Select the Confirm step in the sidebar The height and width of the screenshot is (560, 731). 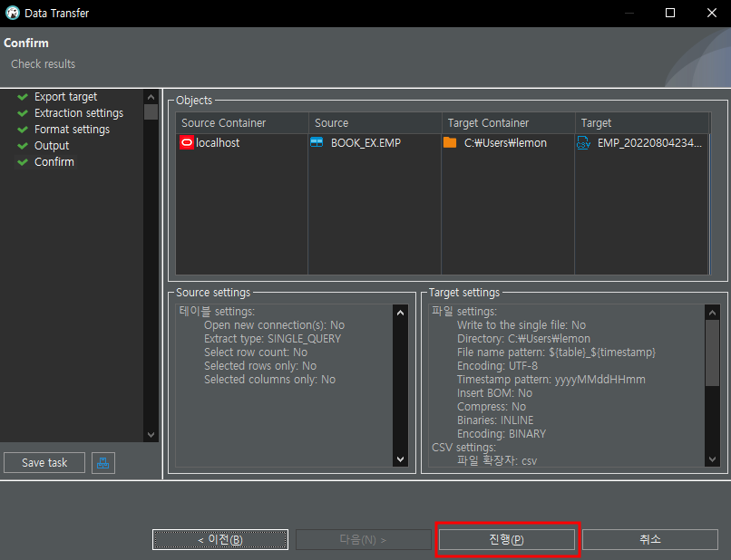click(x=54, y=162)
